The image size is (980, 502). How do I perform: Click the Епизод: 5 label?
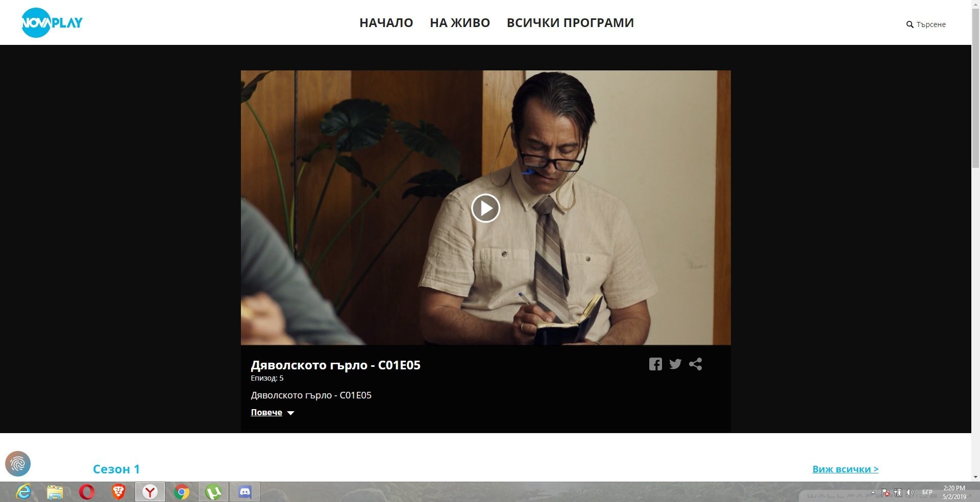point(267,378)
